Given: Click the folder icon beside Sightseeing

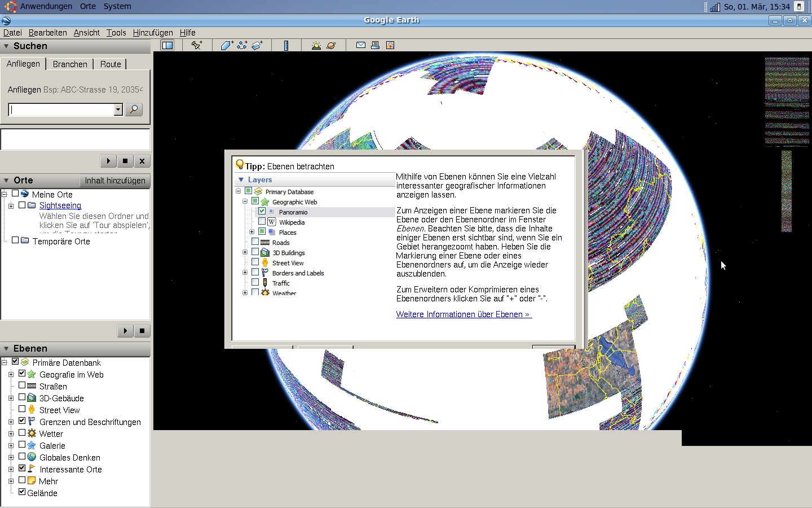Looking at the screenshot, I should pos(32,205).
